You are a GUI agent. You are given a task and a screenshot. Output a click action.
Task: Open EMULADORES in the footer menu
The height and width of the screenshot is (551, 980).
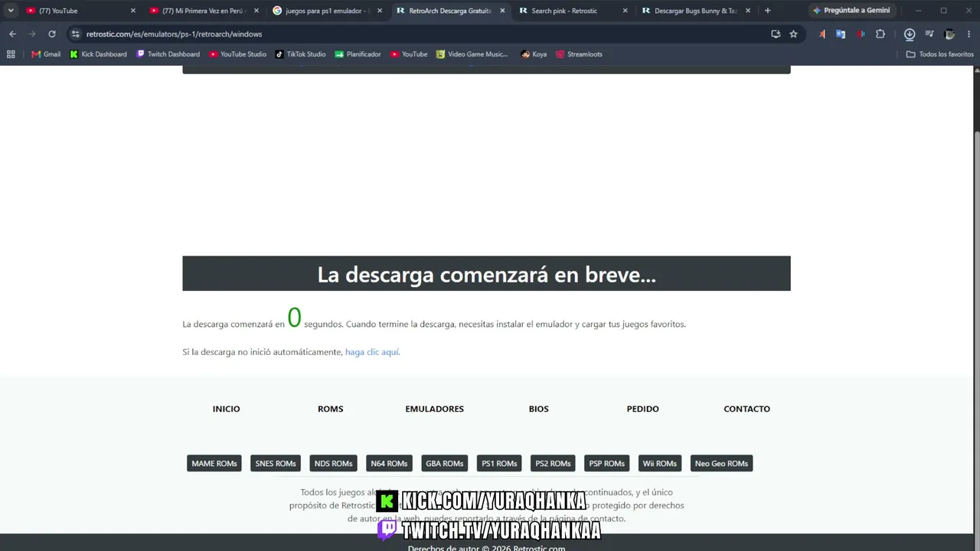tap(435, 409)
